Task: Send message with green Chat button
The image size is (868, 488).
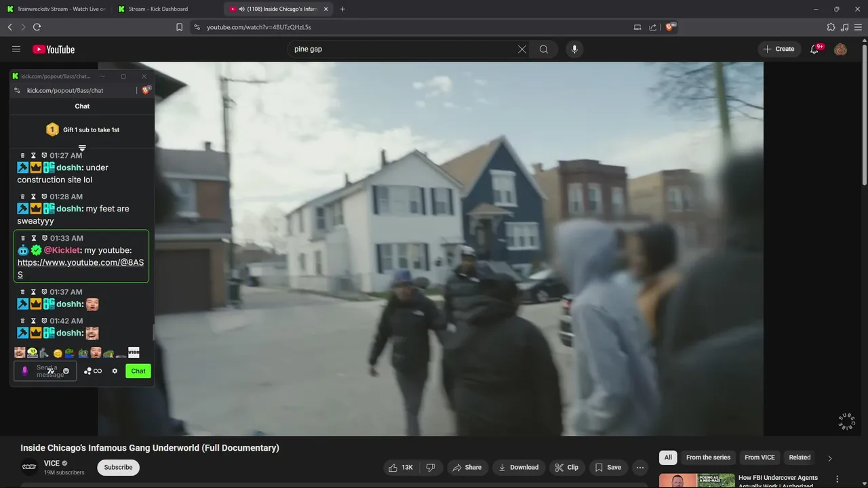Action: tap(138, 371)
